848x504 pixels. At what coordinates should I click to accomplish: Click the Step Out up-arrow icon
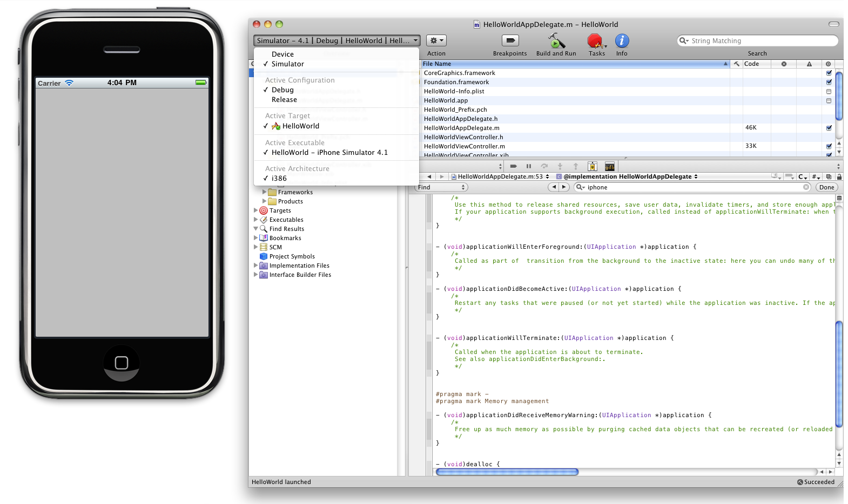coord(576,166)
